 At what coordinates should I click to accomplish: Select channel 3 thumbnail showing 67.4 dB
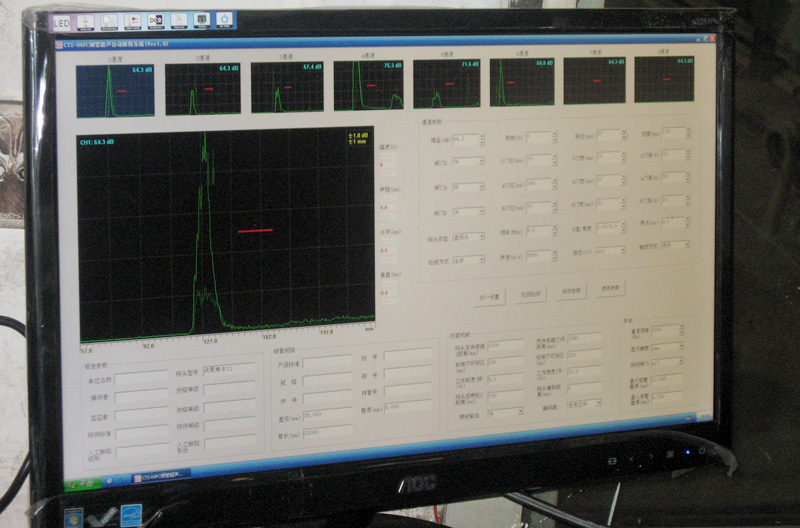click(x=287, y=88)
